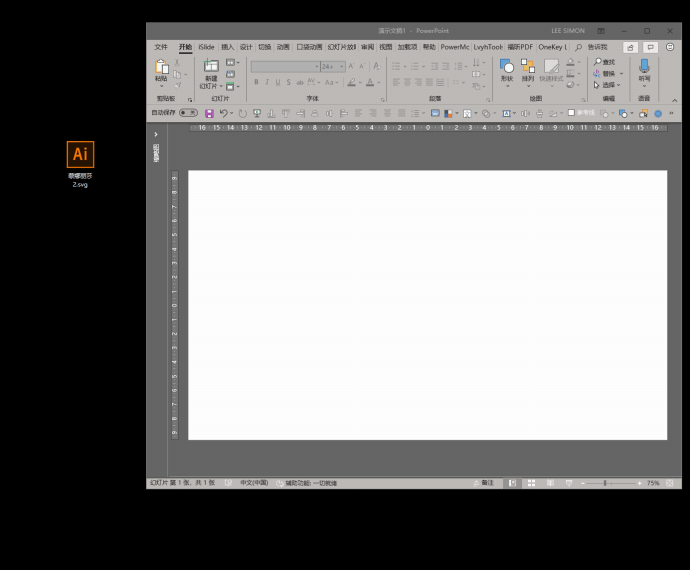This screenshot has height=570, width=690.
Task: Enable the 参考线 guides checkbox
Action: point(571,113)
